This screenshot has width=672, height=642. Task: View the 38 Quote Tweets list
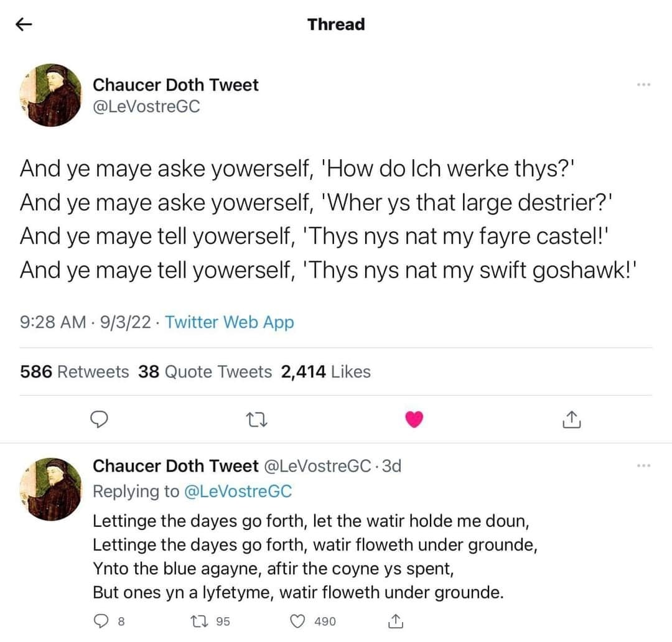click(205, 372)
